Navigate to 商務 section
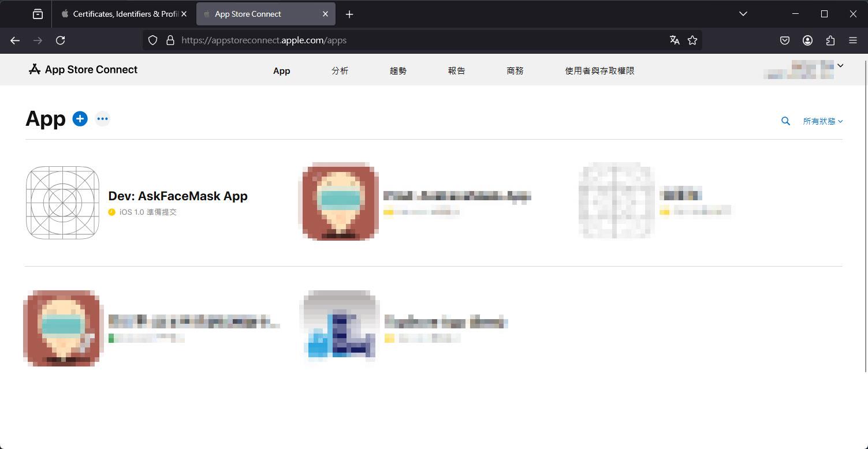868x449 pixels. coord(515,71)
